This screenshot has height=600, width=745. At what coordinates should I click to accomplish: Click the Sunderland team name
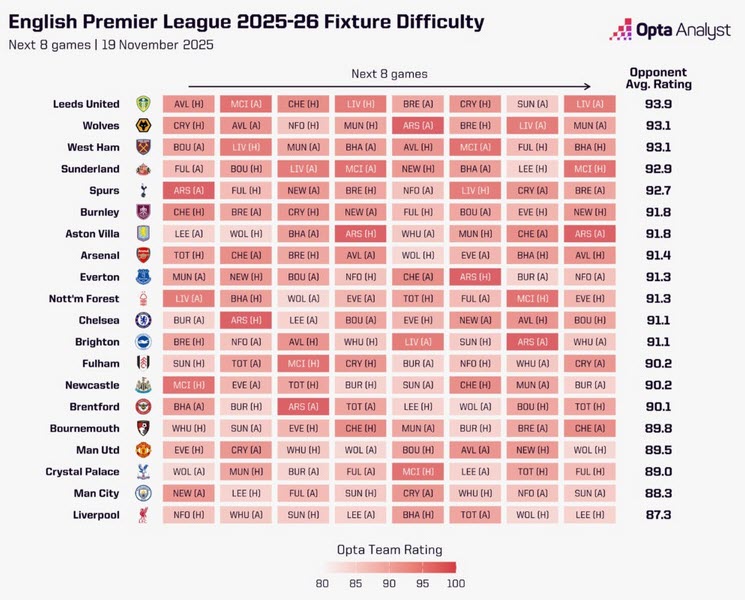[92, 169]
